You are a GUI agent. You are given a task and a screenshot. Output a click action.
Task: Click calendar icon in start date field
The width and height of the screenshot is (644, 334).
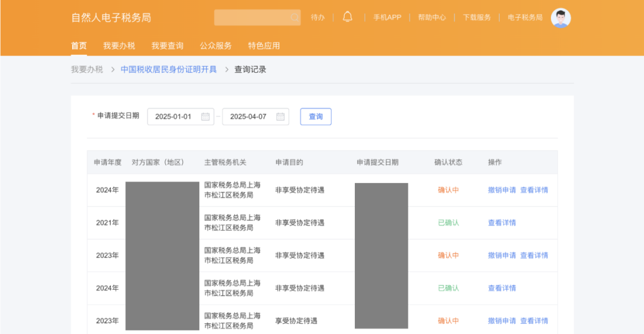point(205,117)
